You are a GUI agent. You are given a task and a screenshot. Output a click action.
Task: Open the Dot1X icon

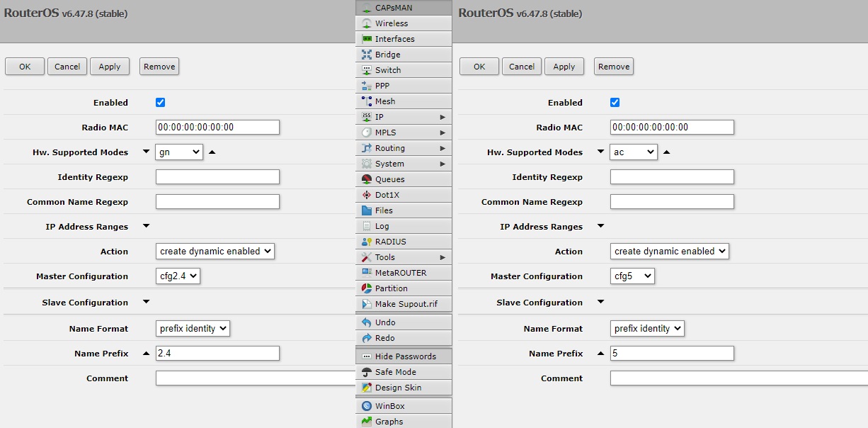366,195
